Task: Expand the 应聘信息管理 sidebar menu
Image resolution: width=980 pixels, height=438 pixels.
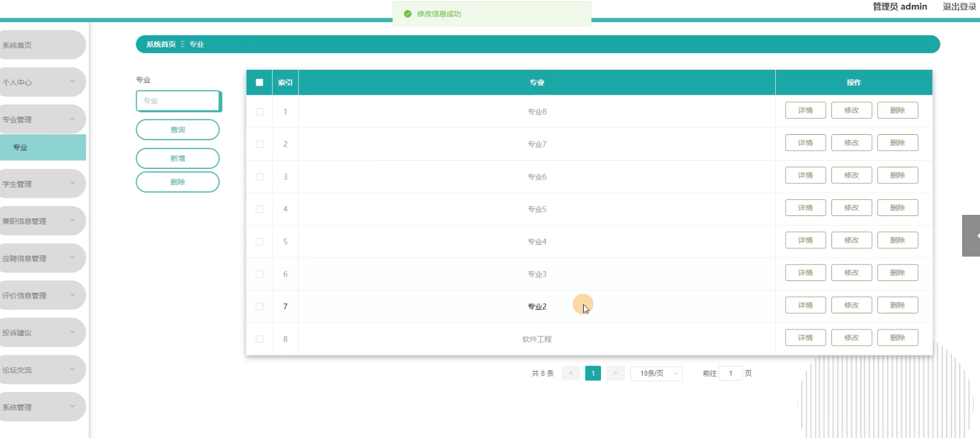Action: pos(42,258)
